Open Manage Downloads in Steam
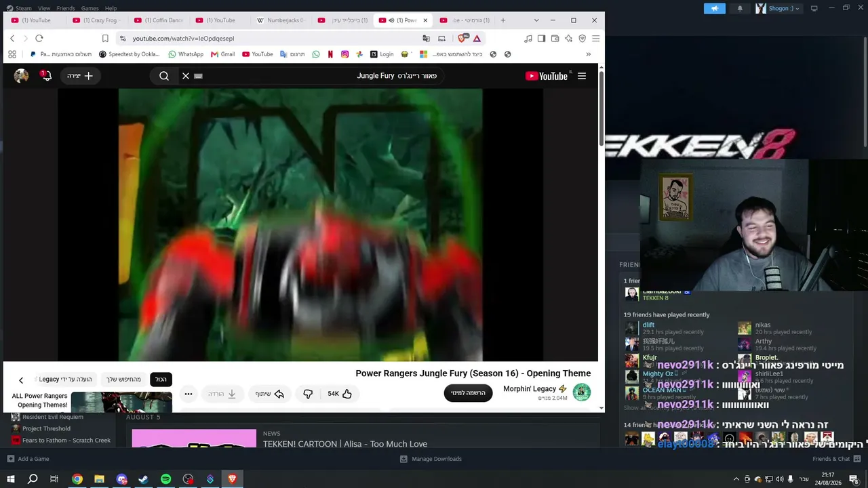This screenshot has width=868, height=488. (431, 459)
